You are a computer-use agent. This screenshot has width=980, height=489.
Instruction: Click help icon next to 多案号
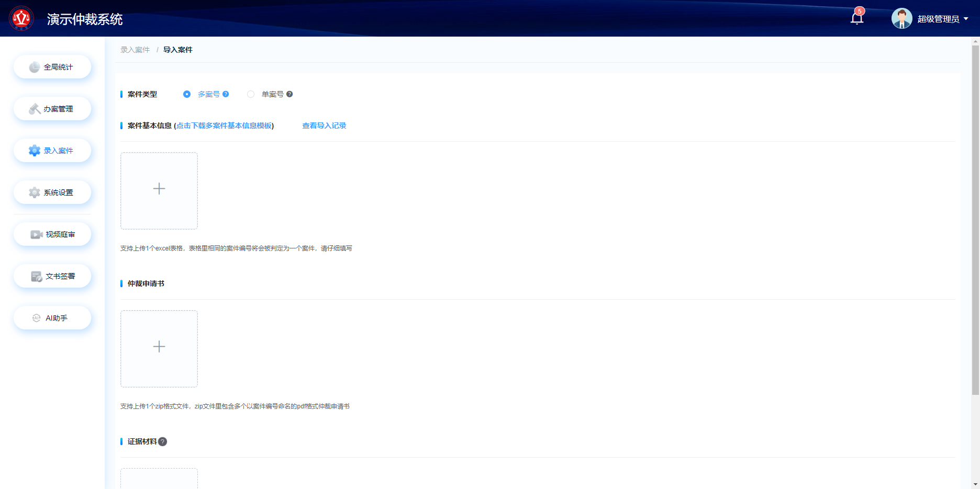226,94
